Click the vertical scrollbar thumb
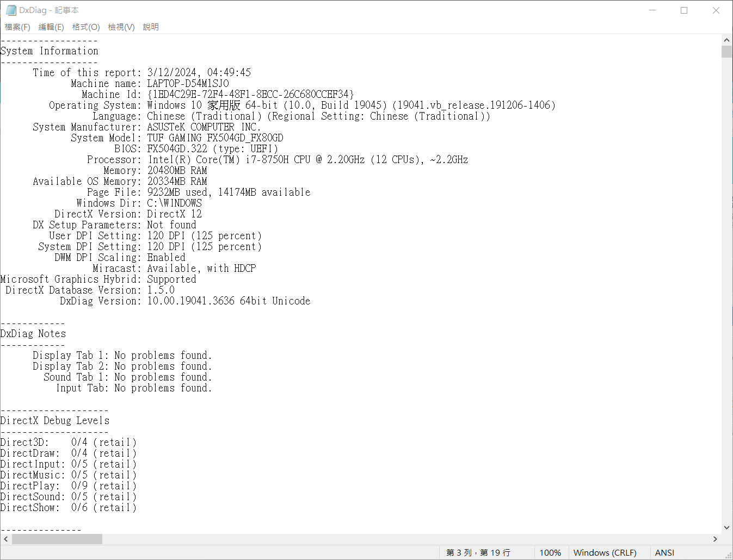Viewport: 733px width, 560px height. click(x=726, y=52)
